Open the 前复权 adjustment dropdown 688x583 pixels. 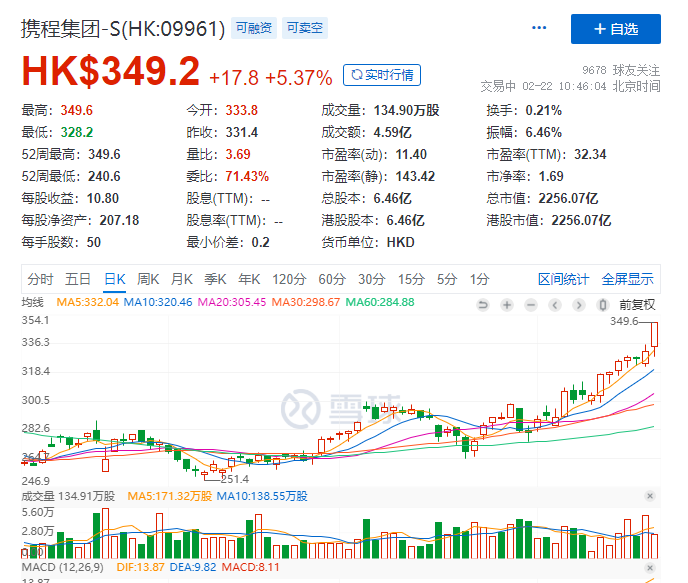point(636,304)
